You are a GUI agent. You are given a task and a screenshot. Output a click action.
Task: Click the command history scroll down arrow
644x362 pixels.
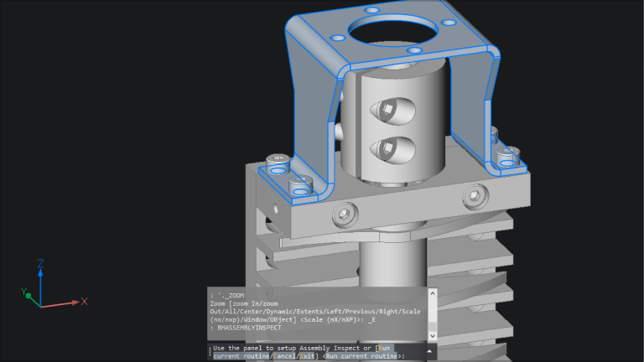432,336
